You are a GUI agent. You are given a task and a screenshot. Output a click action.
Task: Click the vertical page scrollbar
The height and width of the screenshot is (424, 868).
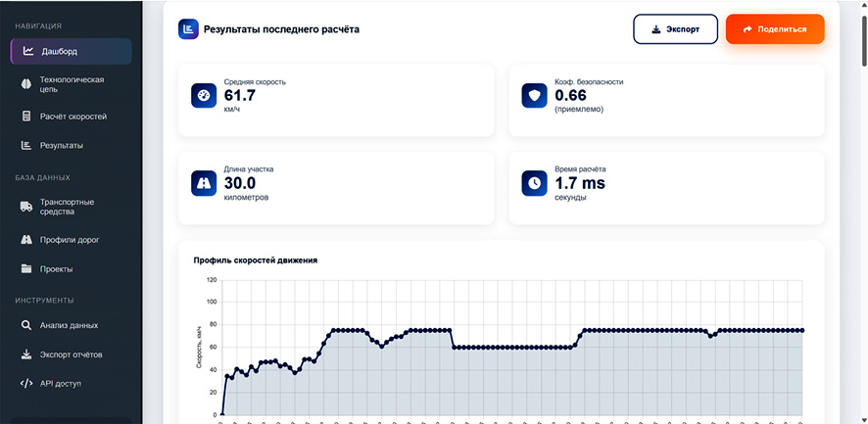pyautogui.click(x=863, y=212)
